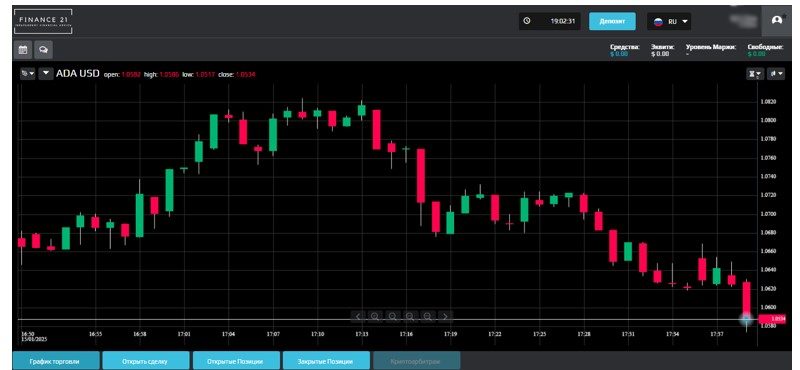800x370 pixels.
Task: Open the user profile avatar
Action: coord(777,20)
